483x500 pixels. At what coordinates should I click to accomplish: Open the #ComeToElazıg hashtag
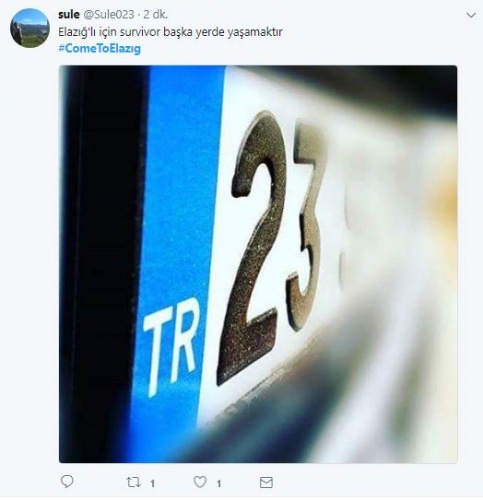pyautogui.click(x=100, y=49)
